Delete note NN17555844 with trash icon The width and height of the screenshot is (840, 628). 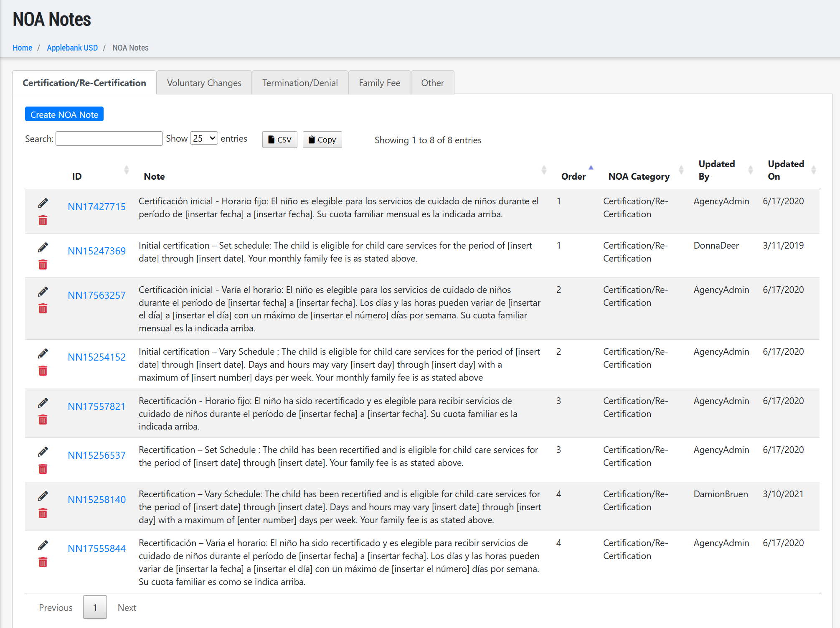click(43, 562)
